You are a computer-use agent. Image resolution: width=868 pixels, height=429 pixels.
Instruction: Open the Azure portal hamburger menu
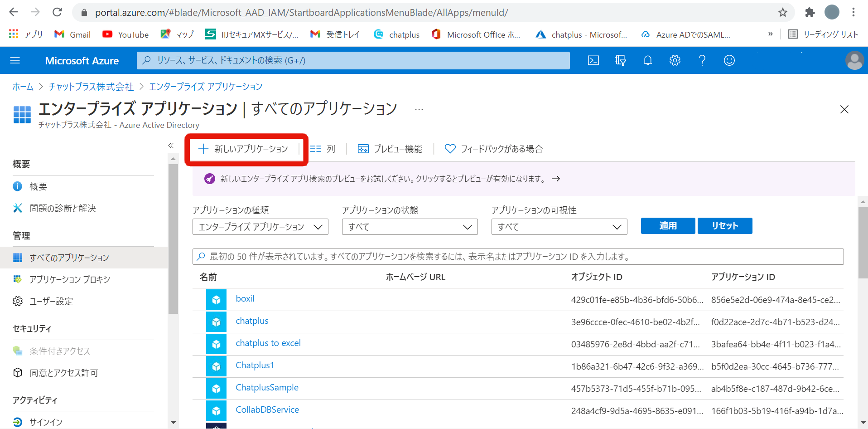tap(15, 60)
